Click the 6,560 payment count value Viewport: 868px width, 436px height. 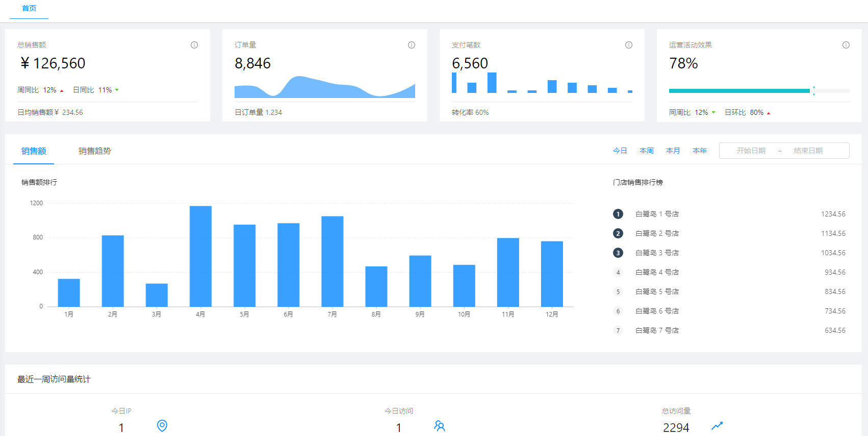tap(470, 63)
